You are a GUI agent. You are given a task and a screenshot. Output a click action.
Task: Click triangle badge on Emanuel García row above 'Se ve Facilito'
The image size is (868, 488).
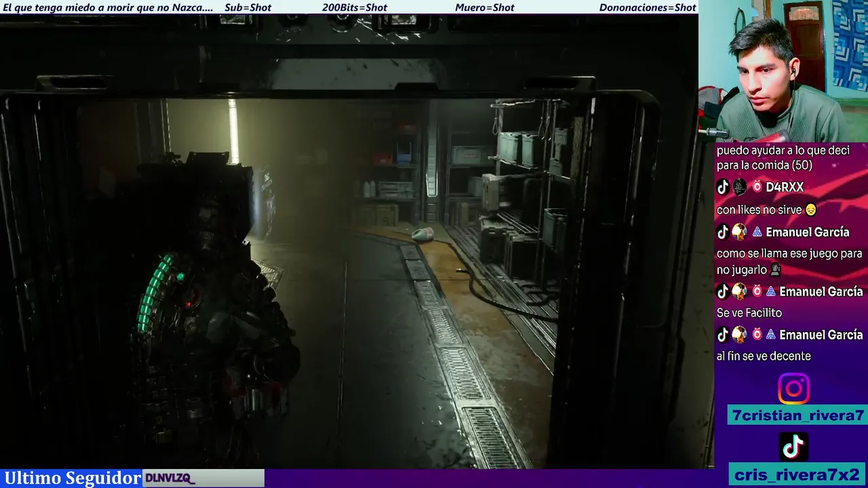(771, 291)
